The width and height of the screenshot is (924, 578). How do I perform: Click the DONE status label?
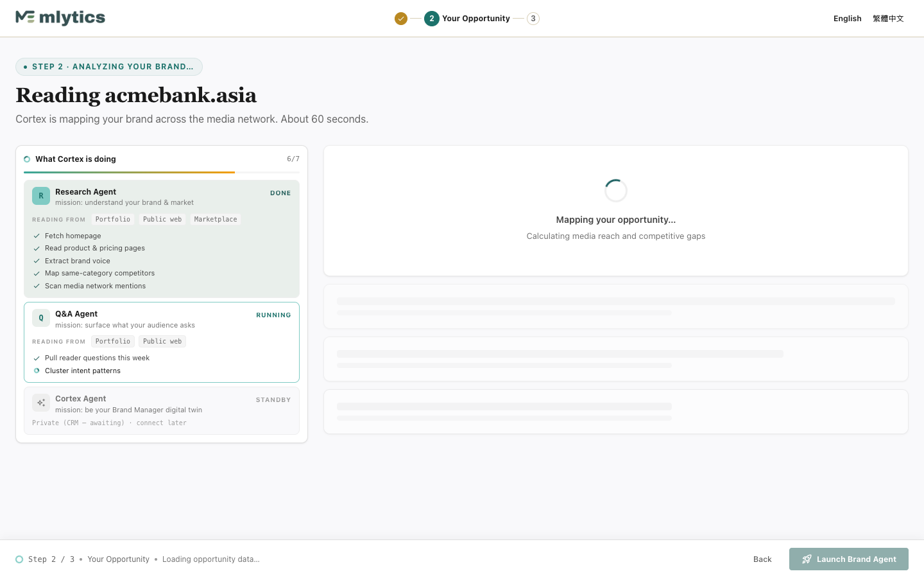280,193
